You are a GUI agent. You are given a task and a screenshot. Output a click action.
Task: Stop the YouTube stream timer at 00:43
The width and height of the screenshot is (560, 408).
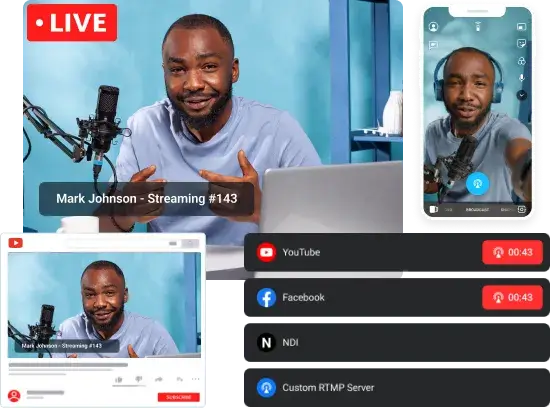[512, 252]
